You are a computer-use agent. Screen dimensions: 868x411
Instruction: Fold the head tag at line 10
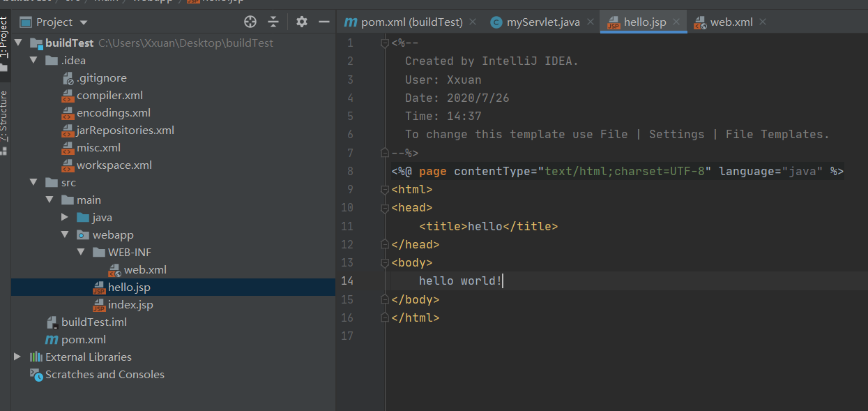[x=385, y=208]
